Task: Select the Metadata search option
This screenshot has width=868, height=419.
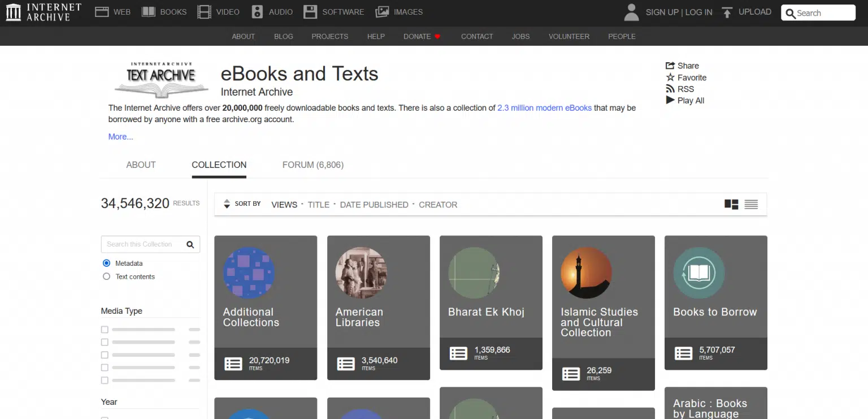Action: click(x=106, y=263)
